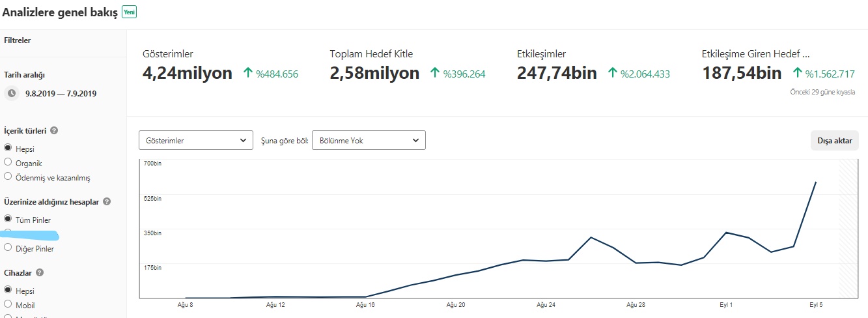Screen dimensions: 868x318
Task: Click the Dışa aktar export button
Action: (x=834, y=141)
